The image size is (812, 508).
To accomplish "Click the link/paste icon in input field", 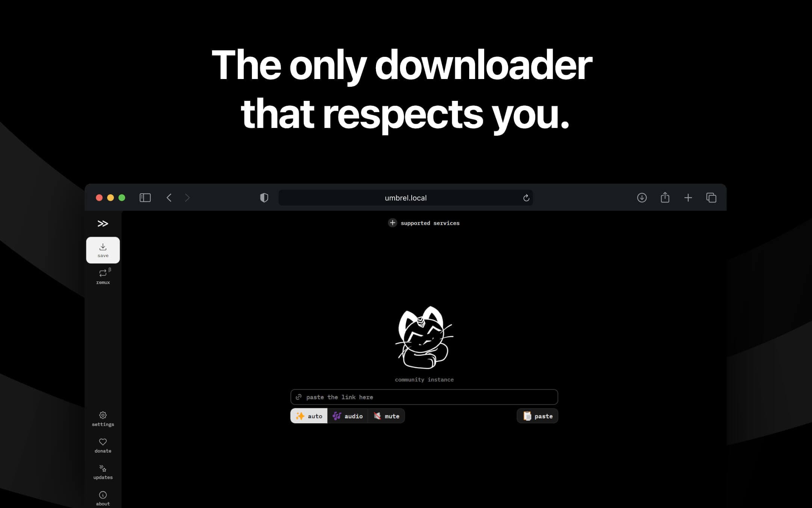I will [299, 397].
